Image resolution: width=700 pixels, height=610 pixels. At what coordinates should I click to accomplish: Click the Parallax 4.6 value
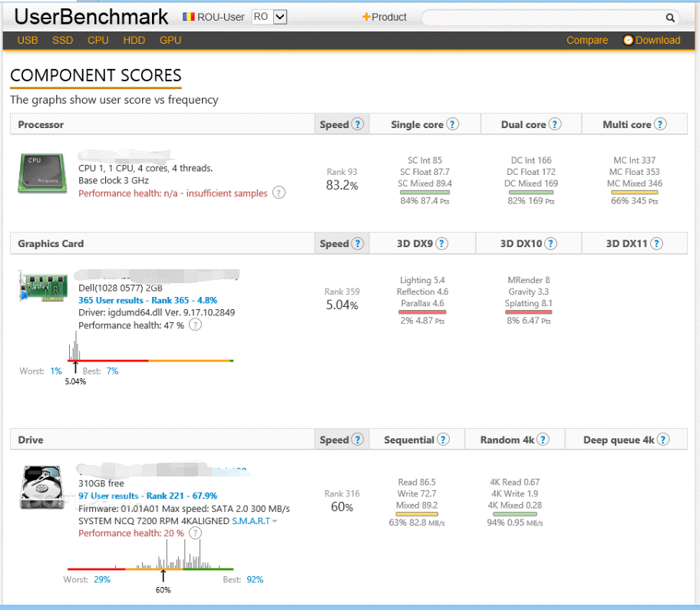click(x=422, y=303)
